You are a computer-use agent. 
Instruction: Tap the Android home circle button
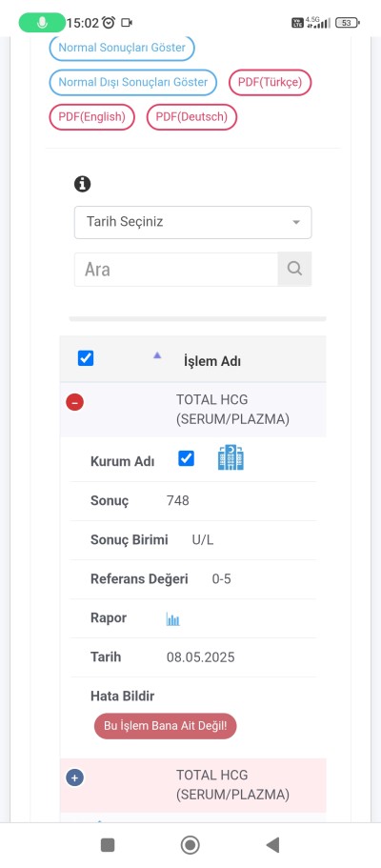pyautogui.click(x=190, y=845)
